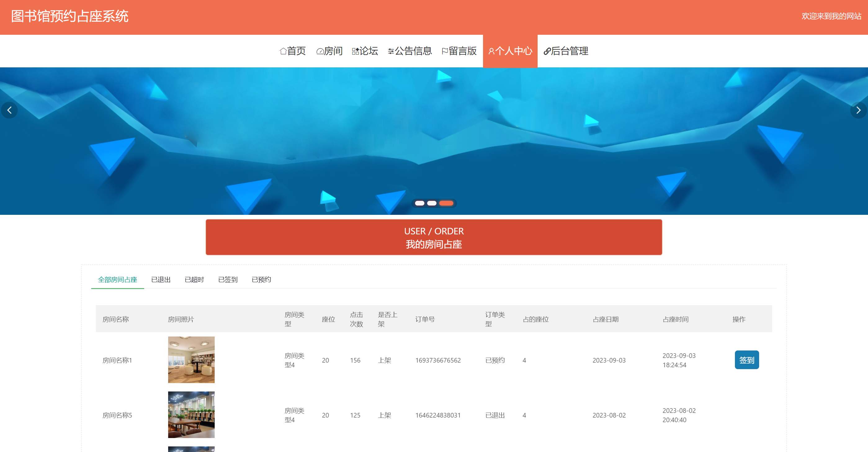This screenshot has height=452, width=868.
Task: Click the date 2023-08-02 in 占座日期 column
Action: pos(609,415)
